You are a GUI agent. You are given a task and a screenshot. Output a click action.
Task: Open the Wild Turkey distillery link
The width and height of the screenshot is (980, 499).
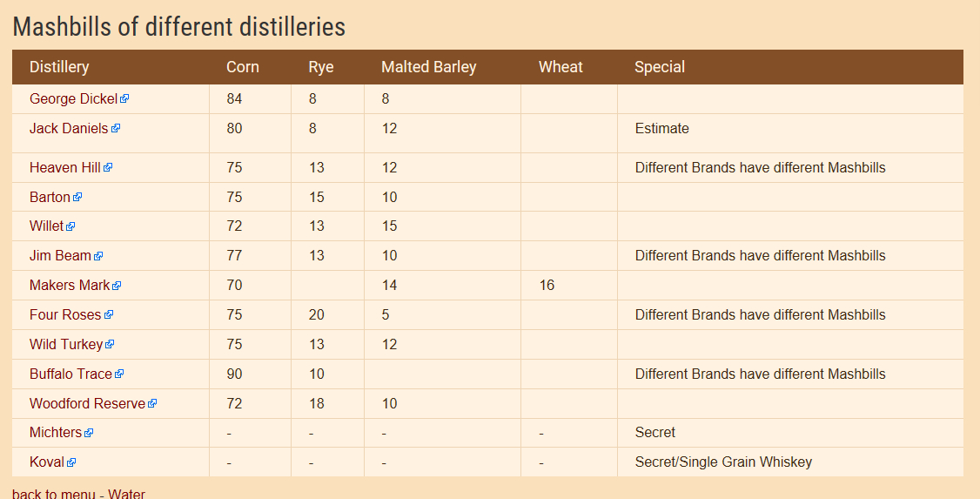click(x=65, y=344)
